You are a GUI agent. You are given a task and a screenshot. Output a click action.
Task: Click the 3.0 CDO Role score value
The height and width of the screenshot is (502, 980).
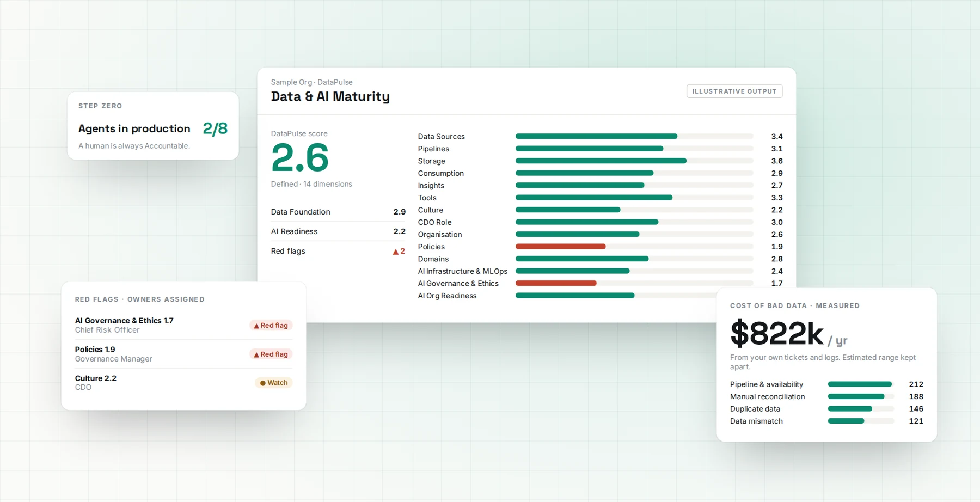[x=777, y=222]
